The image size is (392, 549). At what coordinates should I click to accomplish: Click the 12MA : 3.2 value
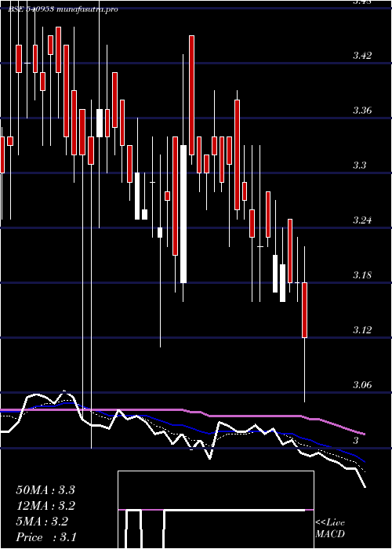click(45, 506)
